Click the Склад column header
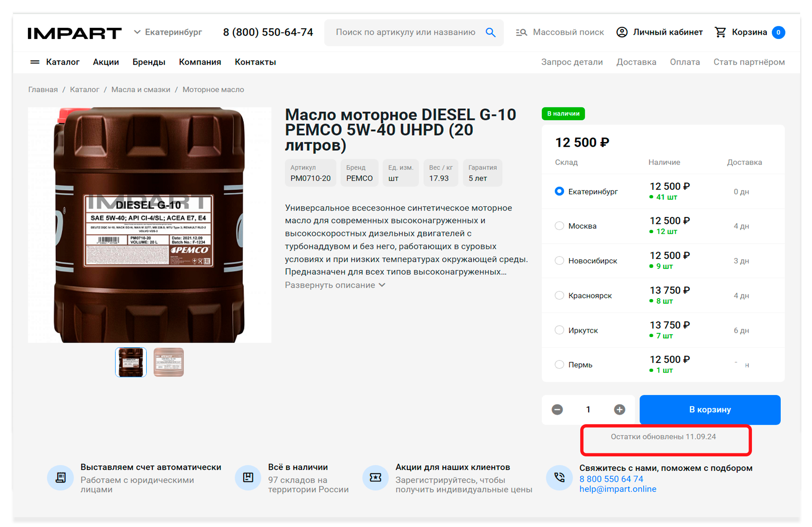This screenshot has height=527, width=812. coord(566,162)
